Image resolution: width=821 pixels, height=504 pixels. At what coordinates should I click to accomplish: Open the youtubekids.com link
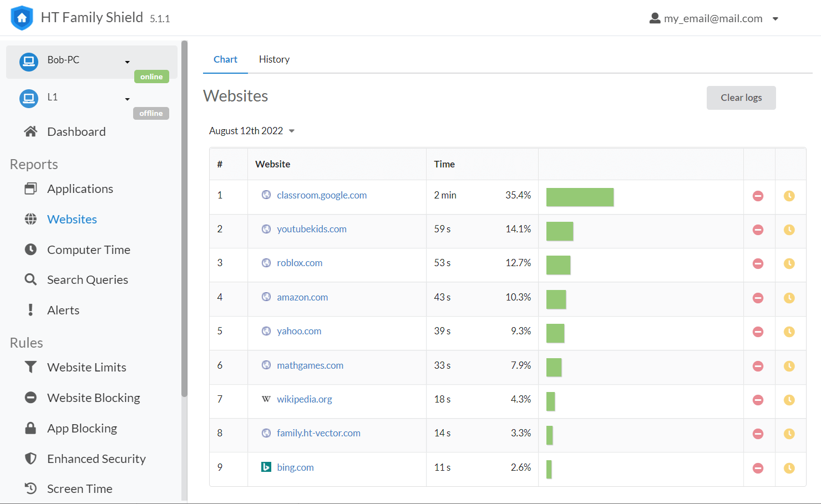click(312, 229)
